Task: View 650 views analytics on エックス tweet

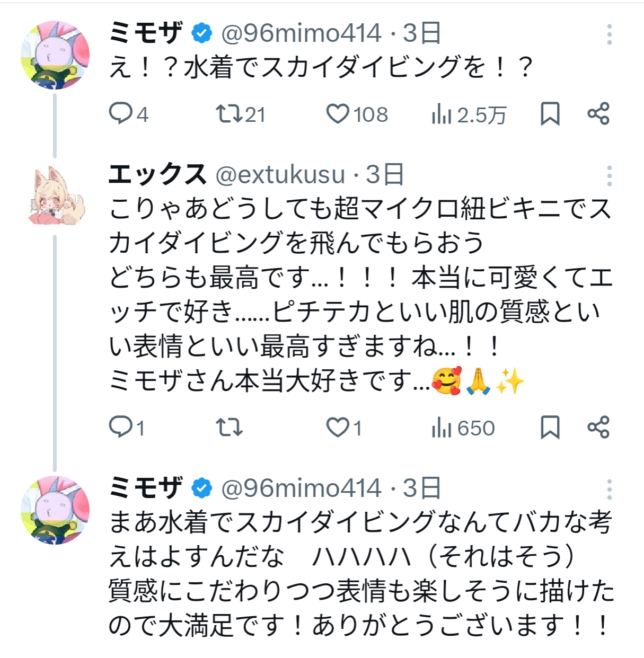Action: point(463,428)
